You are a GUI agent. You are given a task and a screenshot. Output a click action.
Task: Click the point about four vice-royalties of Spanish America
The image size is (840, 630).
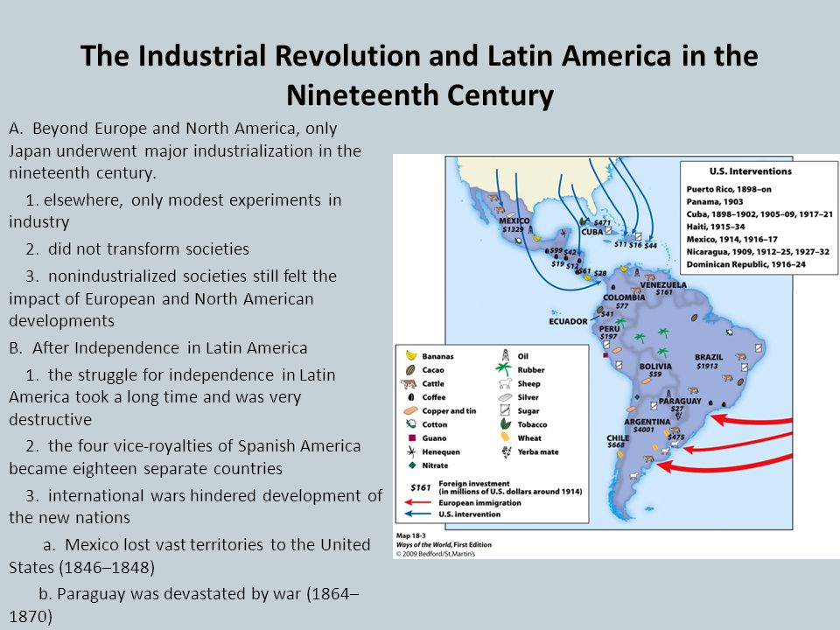click(x=185, y=457)
